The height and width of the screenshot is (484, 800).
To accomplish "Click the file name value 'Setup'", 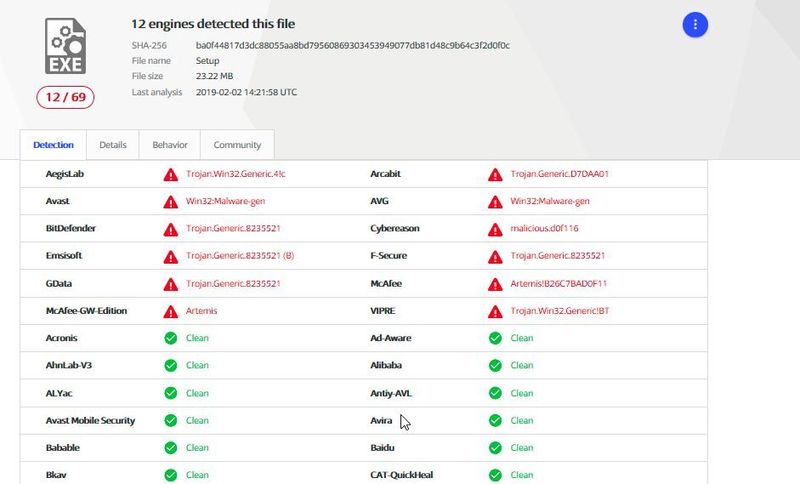I will (207, 61).
